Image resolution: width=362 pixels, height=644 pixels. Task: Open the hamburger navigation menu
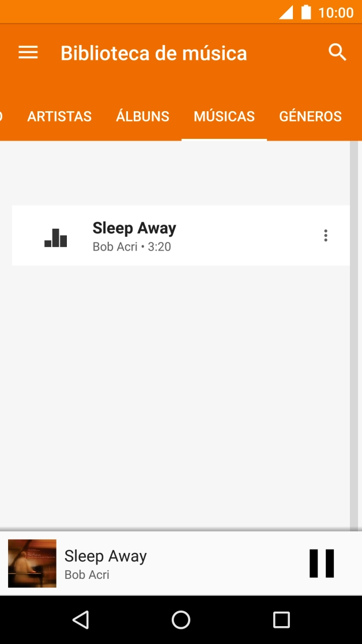click(x=28, y=53)
